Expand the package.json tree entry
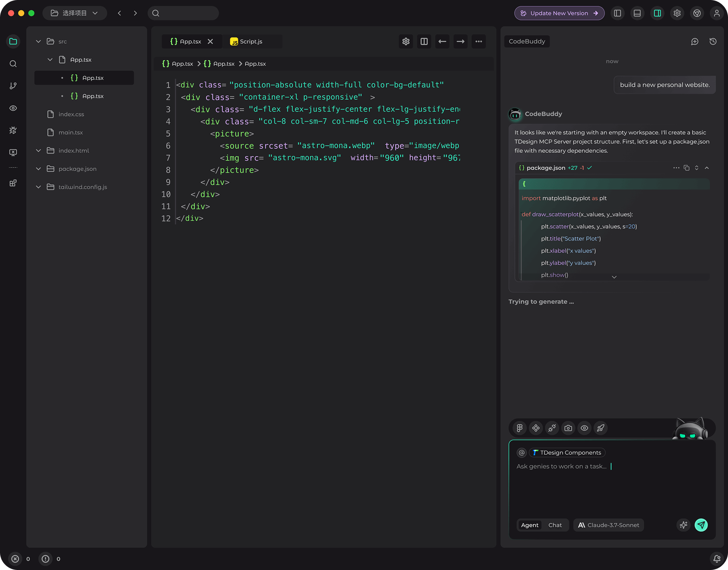The height and width of the screenshot is (570, 728). click(38, 169)
